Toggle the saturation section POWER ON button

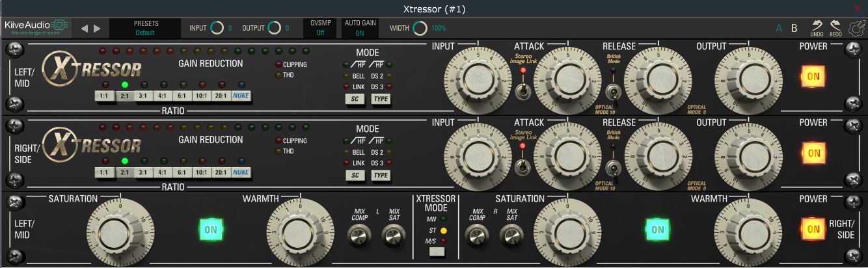click(x=813, y=230)
